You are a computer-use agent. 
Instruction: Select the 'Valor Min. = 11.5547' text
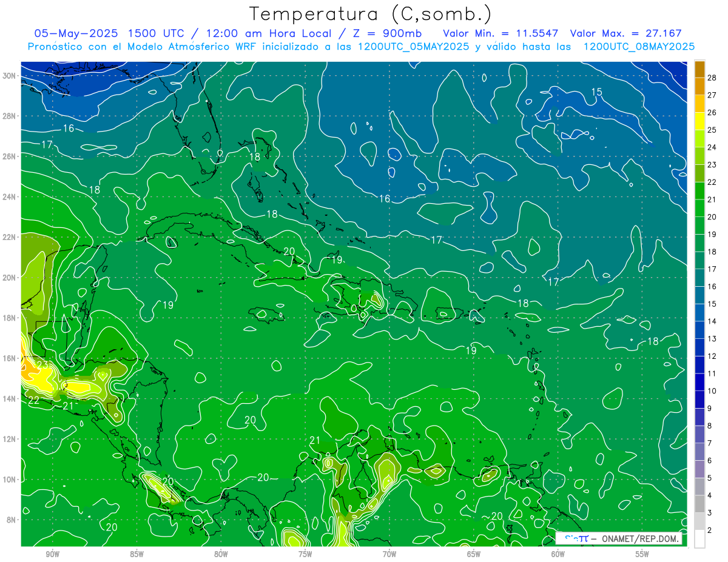coord(500,33)
